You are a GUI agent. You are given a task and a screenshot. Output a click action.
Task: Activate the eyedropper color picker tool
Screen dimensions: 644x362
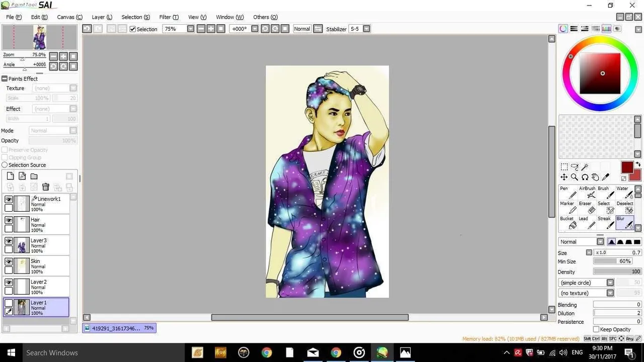click(606, 177)
